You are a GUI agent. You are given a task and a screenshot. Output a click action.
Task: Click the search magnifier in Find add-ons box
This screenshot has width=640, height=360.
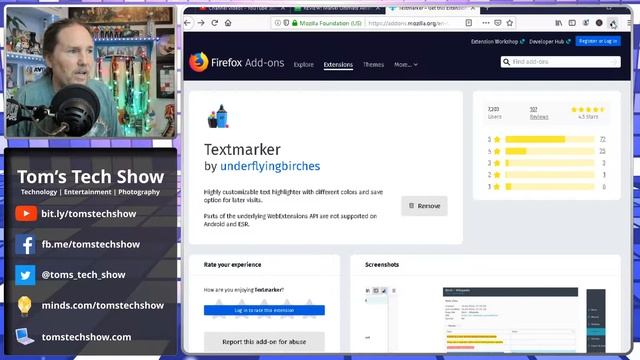507,62
